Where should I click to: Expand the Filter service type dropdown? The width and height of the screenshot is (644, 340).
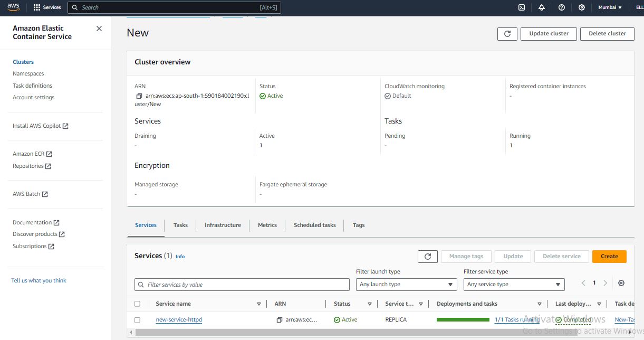point(514,285)
